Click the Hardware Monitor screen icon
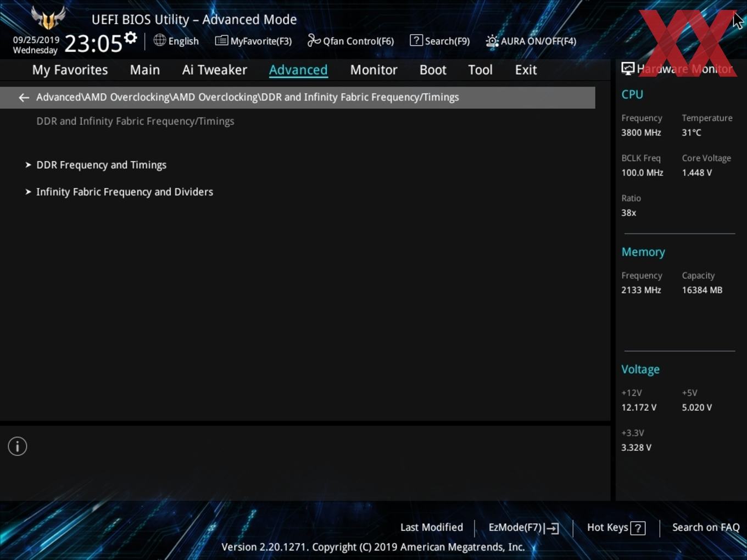Viewport: 747px width, 560px height. click(x=628, y=69)
